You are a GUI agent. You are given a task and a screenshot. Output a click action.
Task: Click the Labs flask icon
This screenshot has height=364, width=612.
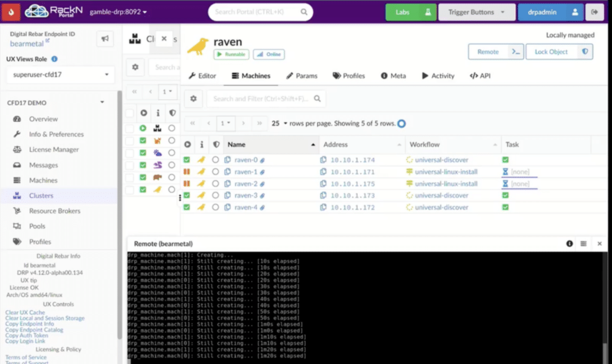(428, 12)
